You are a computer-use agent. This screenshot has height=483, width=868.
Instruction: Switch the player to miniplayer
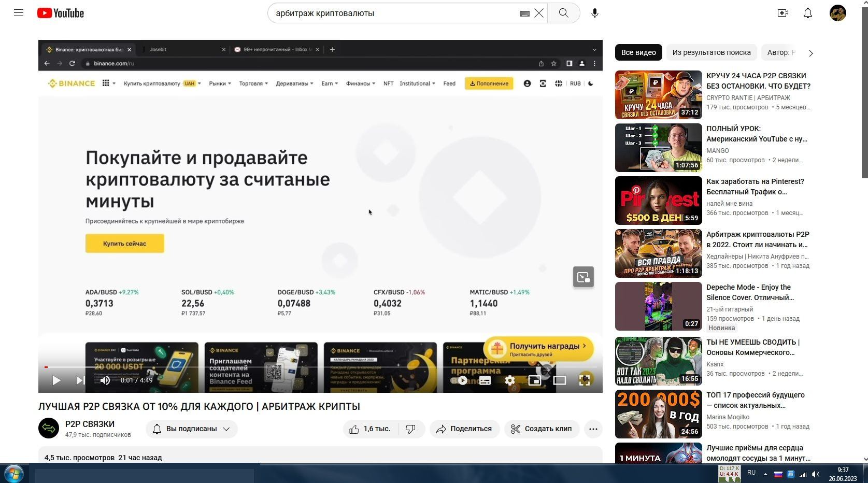click(x=535, y=380)
